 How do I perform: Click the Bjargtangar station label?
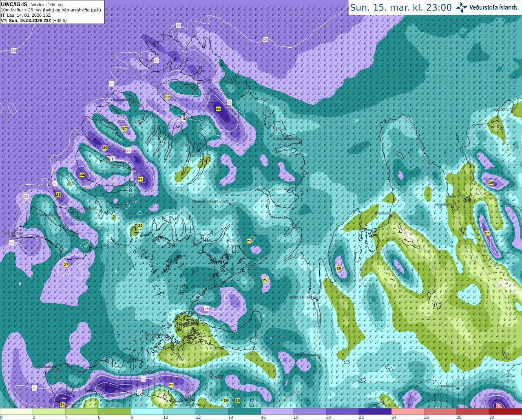pos(13,233)
